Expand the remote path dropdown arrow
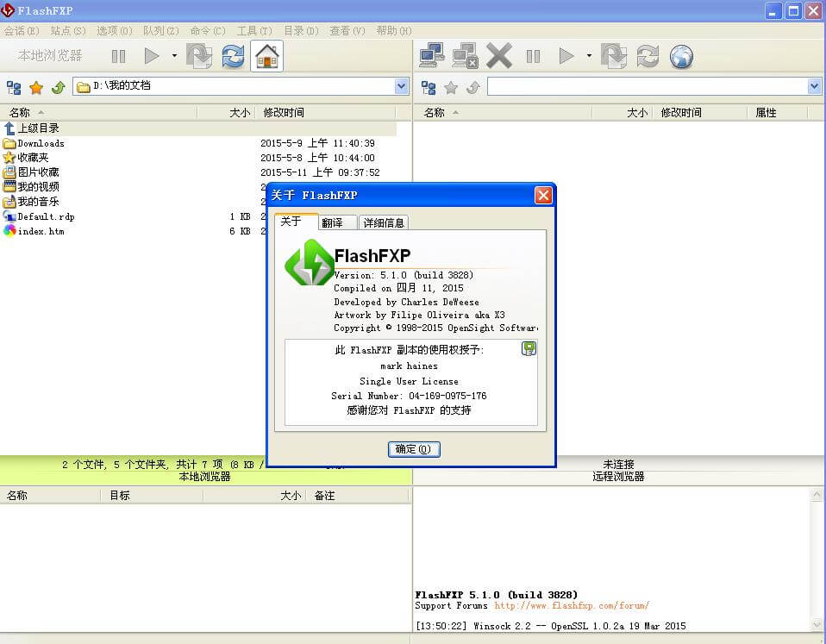Image resolution: width=826 pixels, height=644 pixels. [815, 86]
